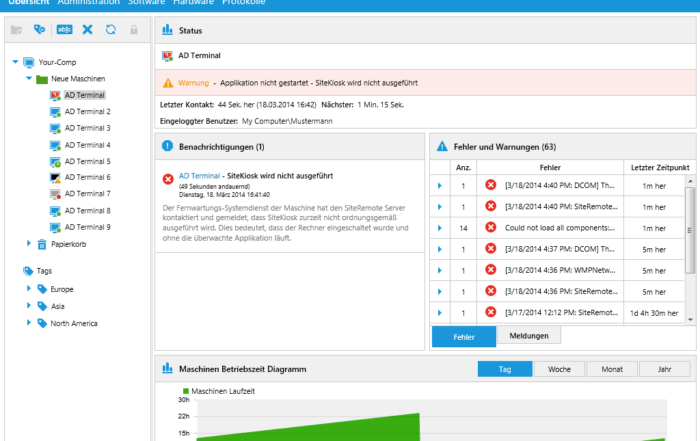Expand the 'Could not load all components' error row

click(x=439, y=228)
